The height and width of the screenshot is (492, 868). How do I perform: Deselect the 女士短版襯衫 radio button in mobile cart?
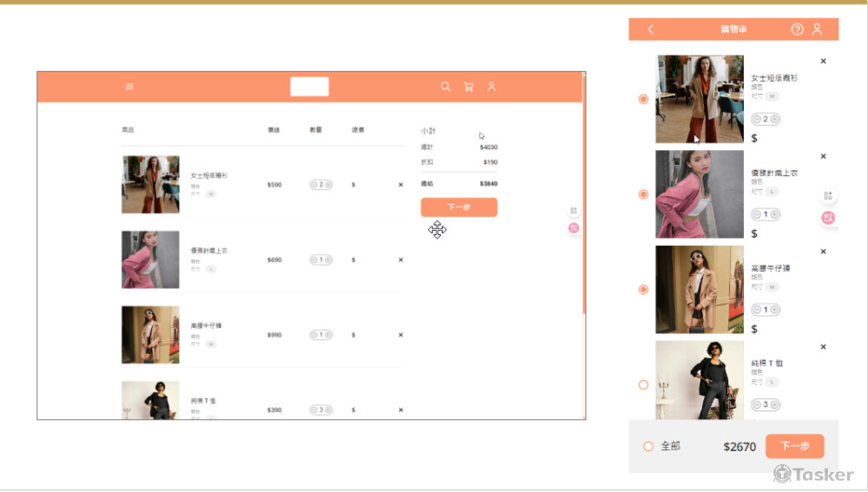point(643,99)
